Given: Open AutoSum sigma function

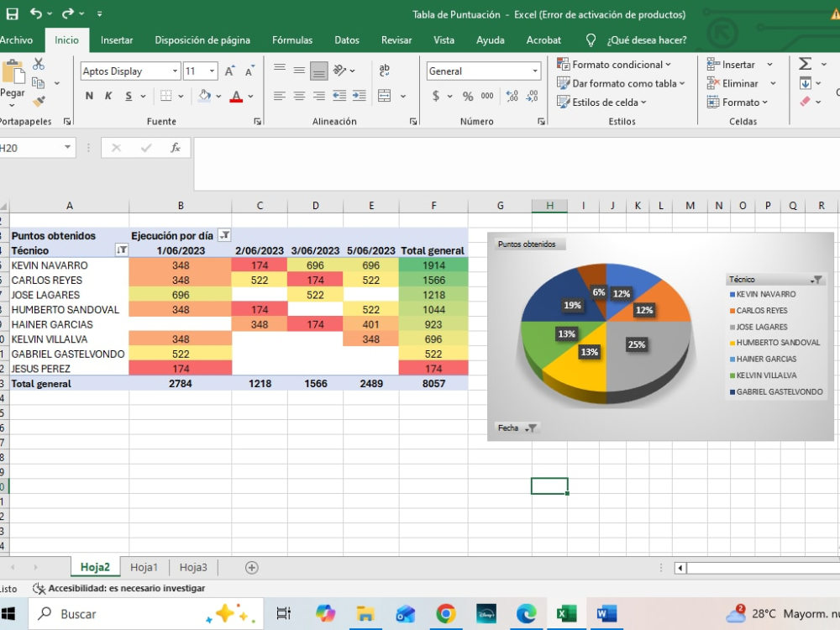Looking at the screenshot, I should click(805, 64).
